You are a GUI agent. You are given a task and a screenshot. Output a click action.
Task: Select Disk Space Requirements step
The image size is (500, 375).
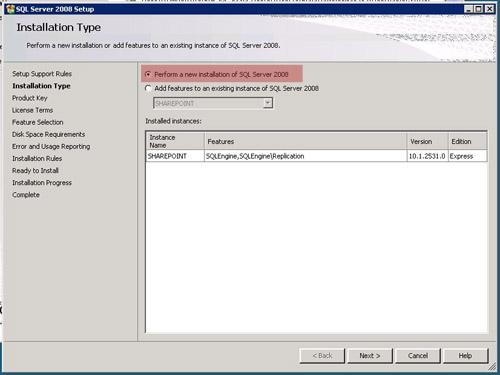pyautogui.click(x=48, y=134)
